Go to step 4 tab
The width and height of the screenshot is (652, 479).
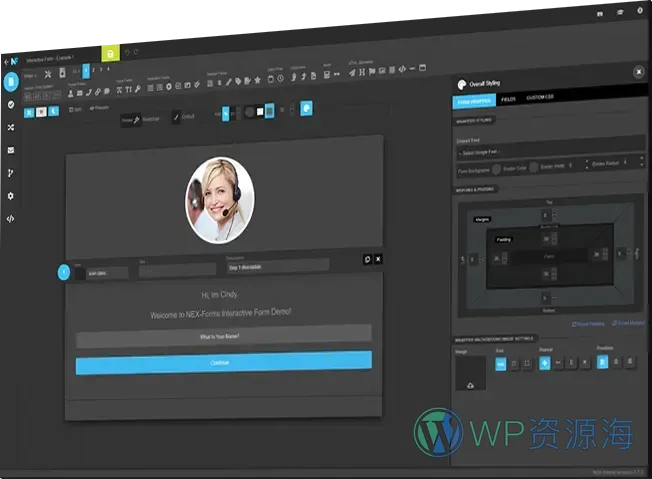coord(109,69)
